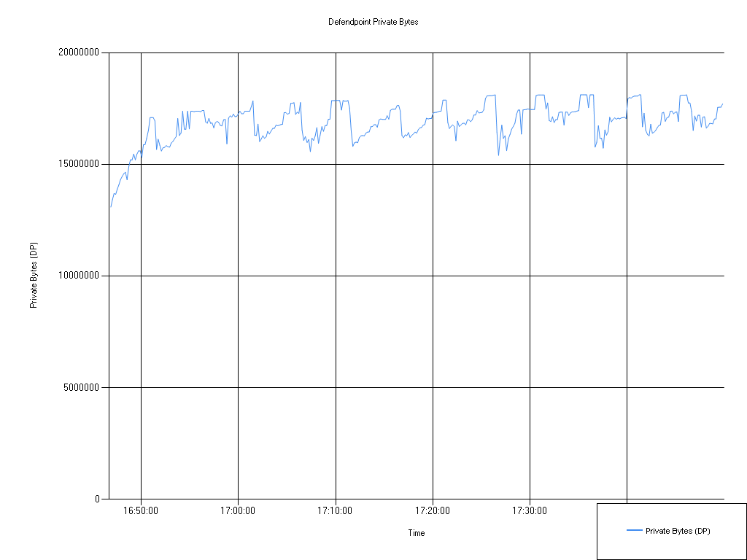Click the Time axis label

(415, 533)
